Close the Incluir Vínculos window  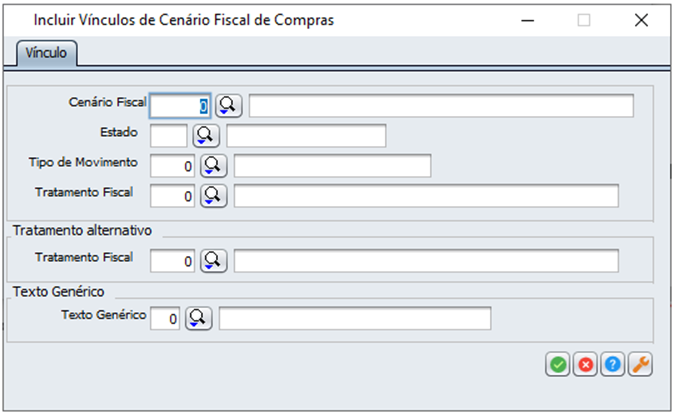[641, 20]
